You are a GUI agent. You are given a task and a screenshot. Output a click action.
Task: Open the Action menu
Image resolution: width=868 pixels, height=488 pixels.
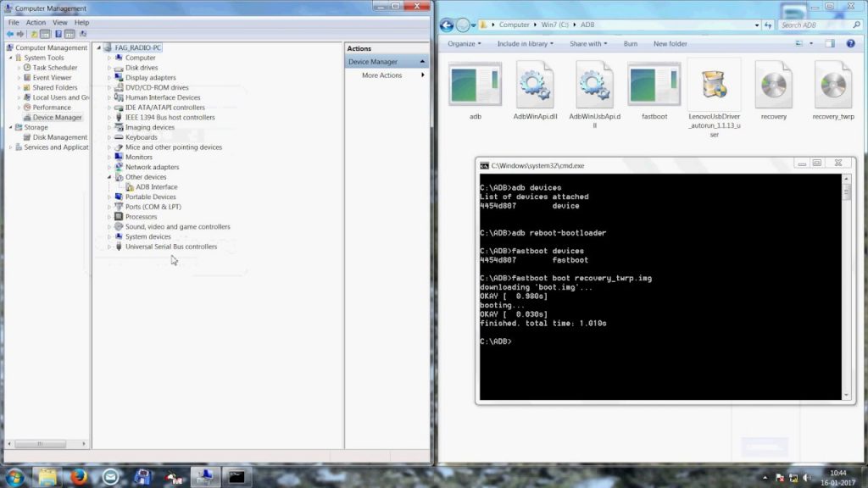click(x=36, y=23)
